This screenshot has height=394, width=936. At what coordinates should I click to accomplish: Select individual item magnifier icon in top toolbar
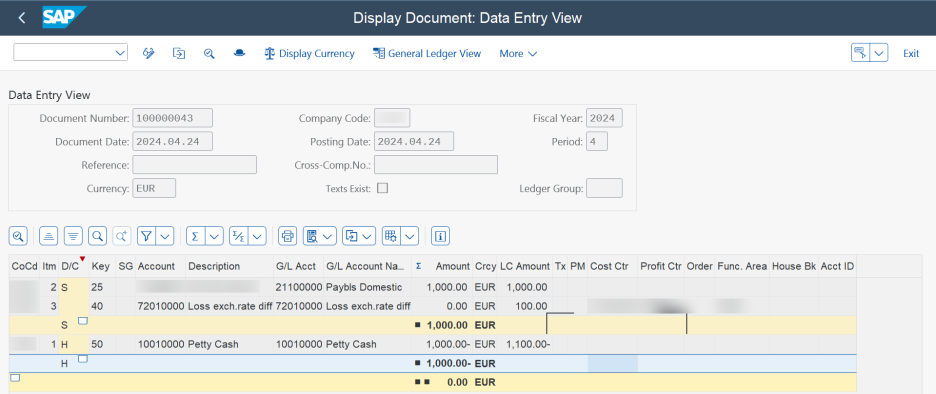209,53
